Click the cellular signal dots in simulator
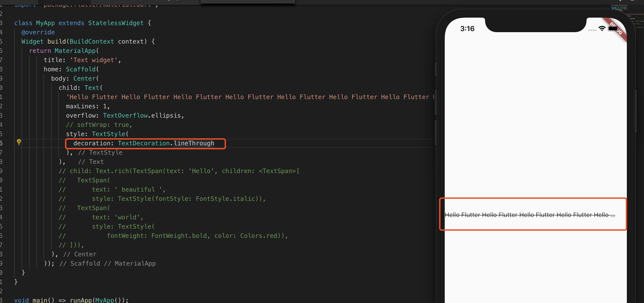 click(x=592, y=30)
